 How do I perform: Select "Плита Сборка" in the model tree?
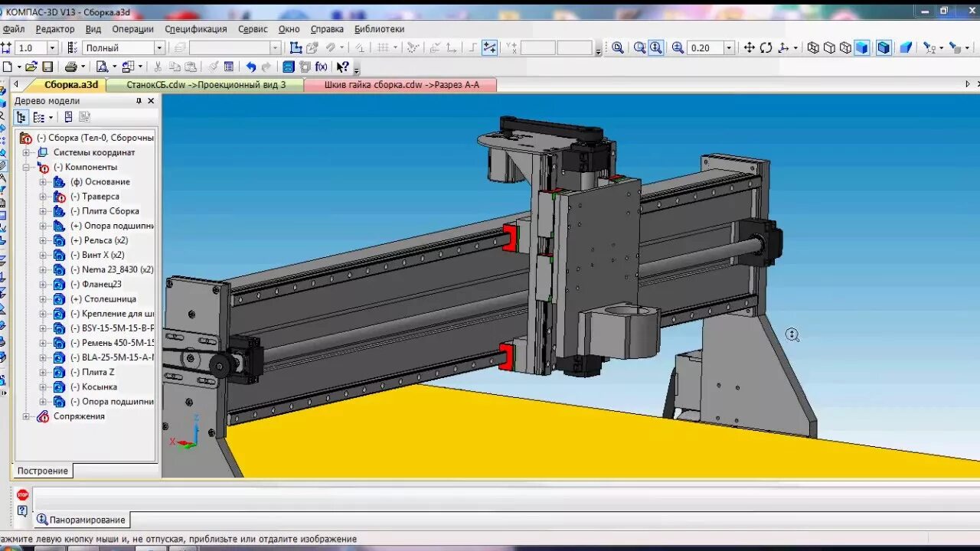105,211
